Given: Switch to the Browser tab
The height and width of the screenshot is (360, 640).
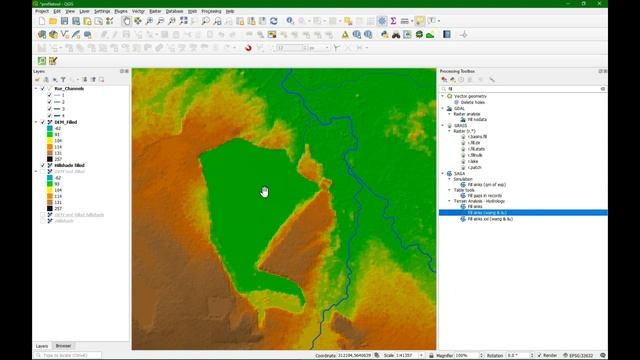Looking at the screenshot, I should pyautogui.click(x=63, y=346).
